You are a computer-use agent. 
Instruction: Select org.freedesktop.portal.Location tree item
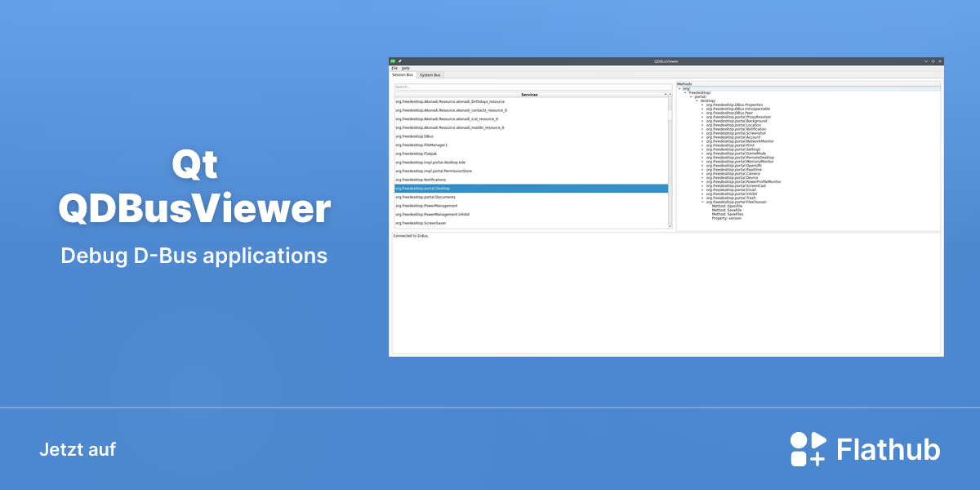click(733, 125)
